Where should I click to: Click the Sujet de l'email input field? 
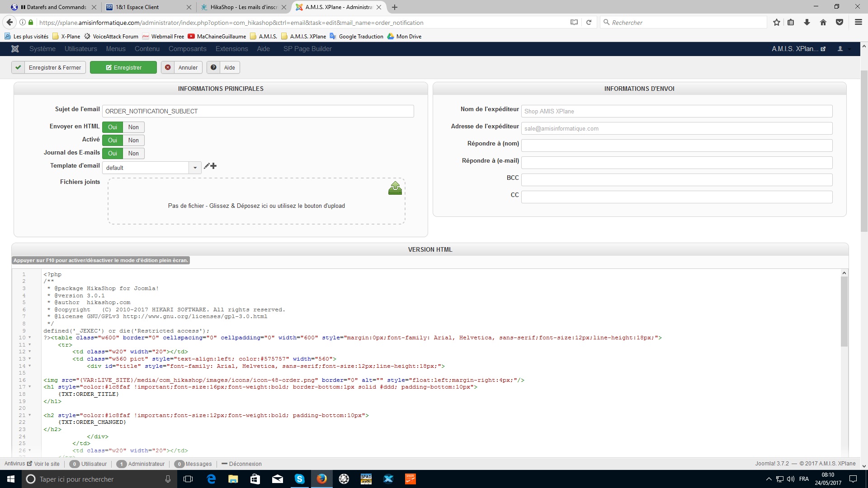(258, 111)
